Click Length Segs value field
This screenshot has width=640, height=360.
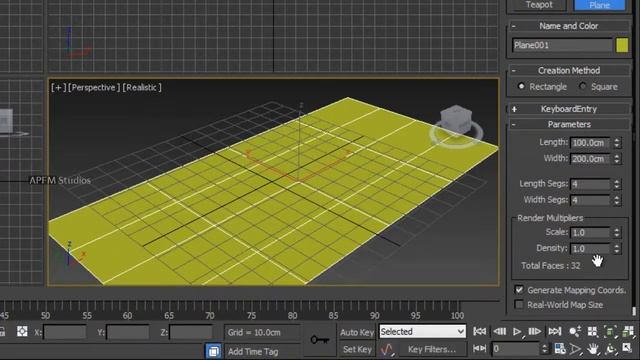(x=590, y=184)
